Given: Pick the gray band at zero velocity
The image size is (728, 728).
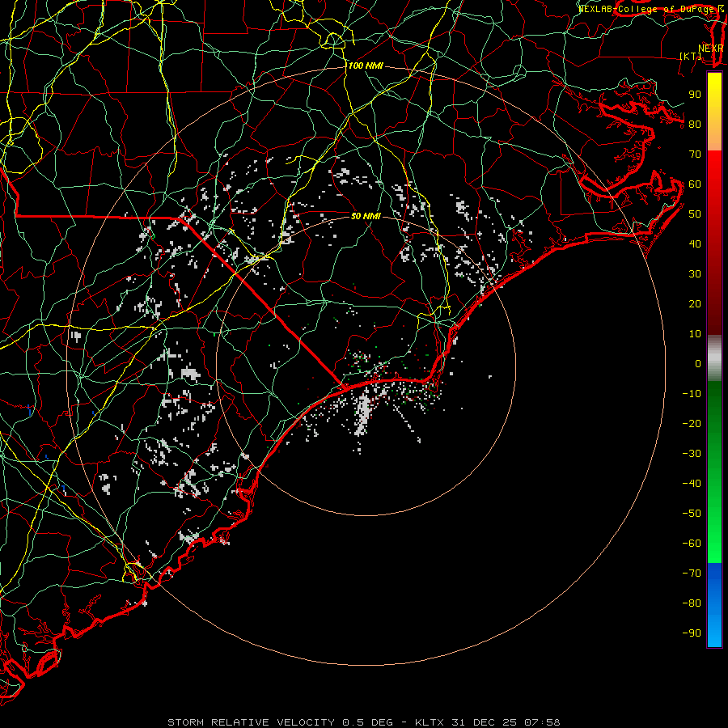Looking at the screenshot, I should (x=714, y=360).
